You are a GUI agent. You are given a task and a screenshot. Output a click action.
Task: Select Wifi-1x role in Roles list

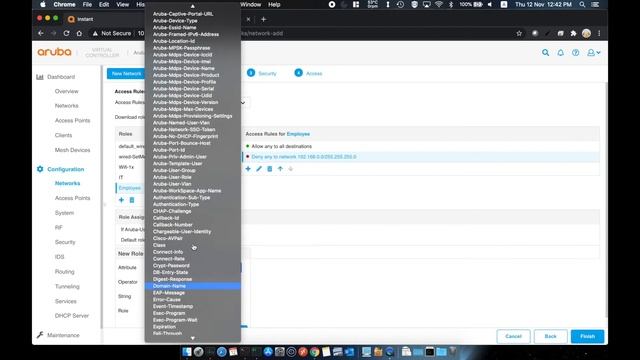tap(126, 167)
